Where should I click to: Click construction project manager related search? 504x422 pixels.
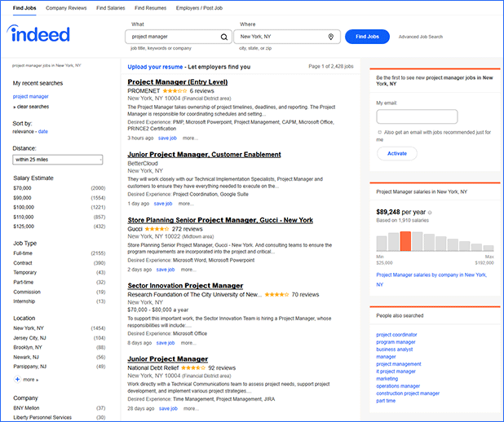pyautogui.click(x=408, y=393)
